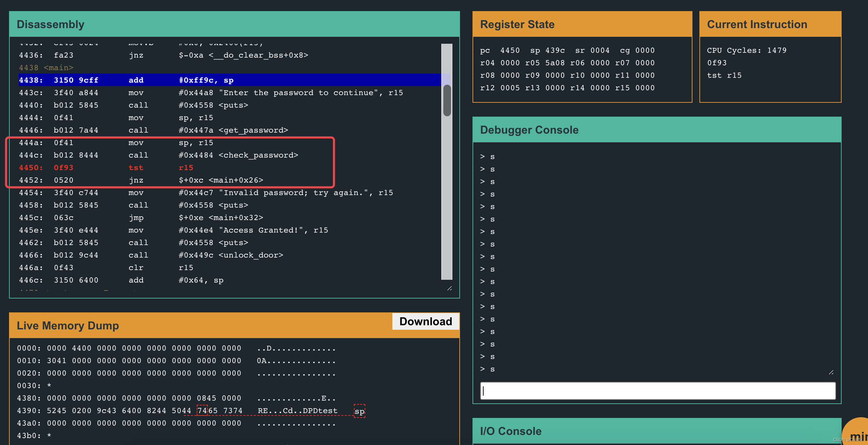This screenshot has width=868, height=445.
Task: Click the 4438 <main> label
Action: 46,68
